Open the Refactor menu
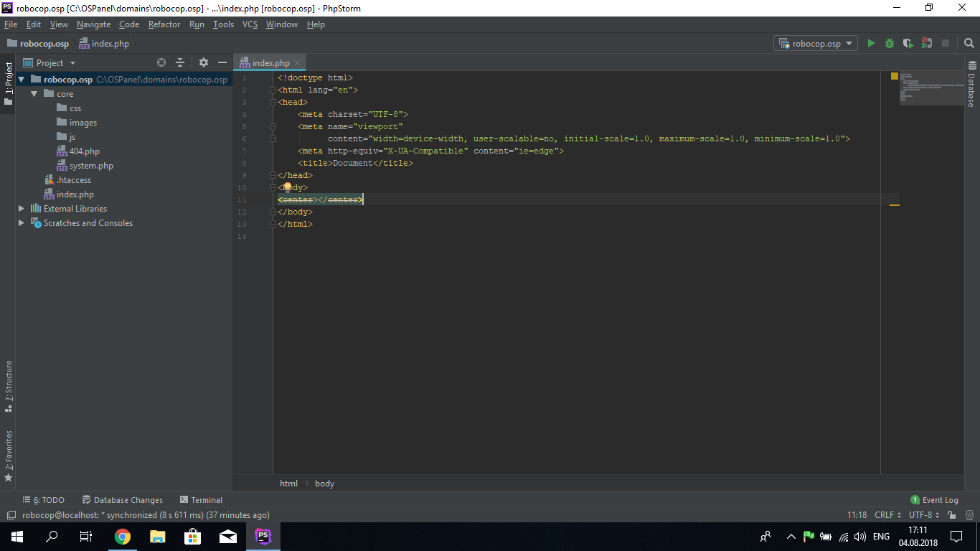This screenshot has width=980, height=551. [x=164, y=24]
